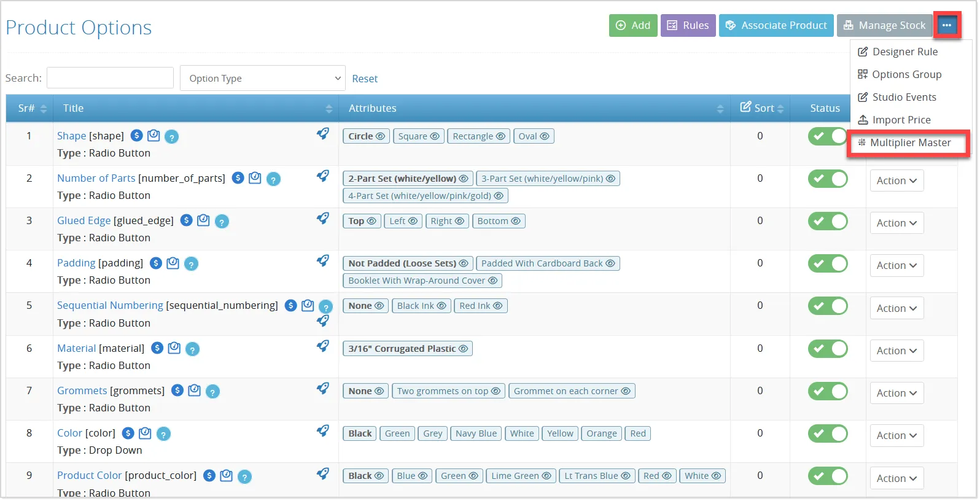Select Designer Rule from the dropdown menu
Screen dimensions: 980x501
pos(898,52)
